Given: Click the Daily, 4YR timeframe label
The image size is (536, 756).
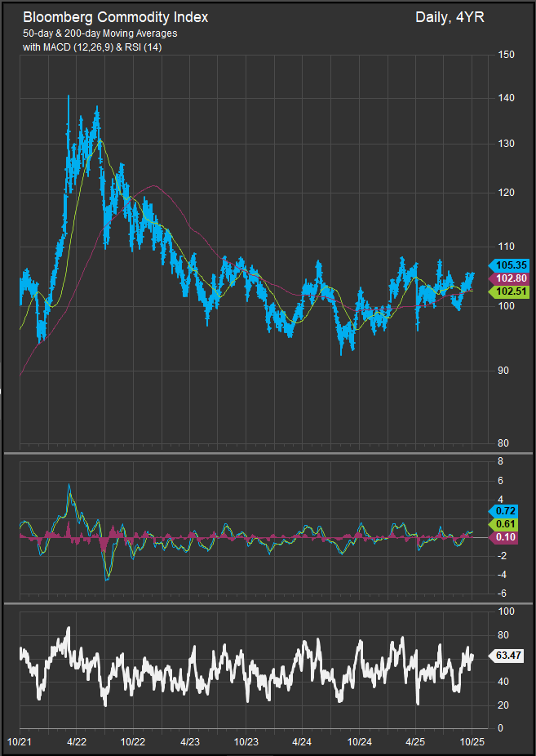Looking at the screenshot, I should (448, 17).
